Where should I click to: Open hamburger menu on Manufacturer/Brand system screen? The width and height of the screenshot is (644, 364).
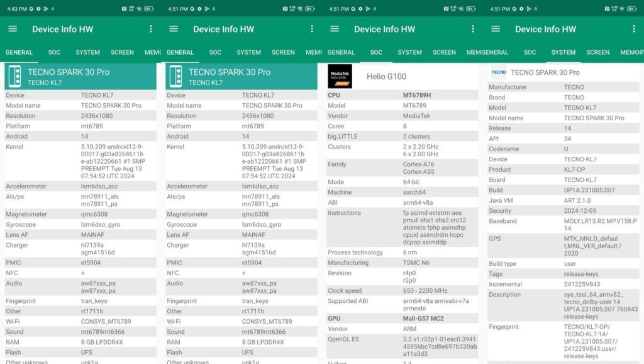(496, 29)
